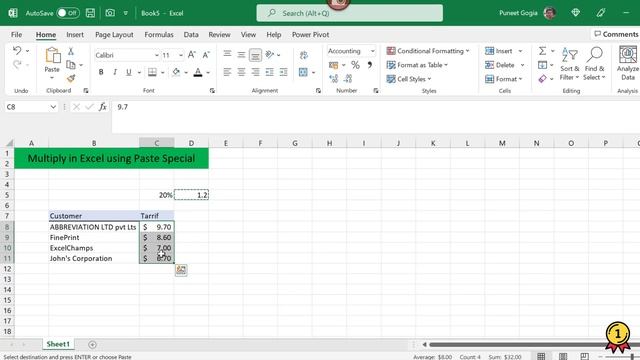Viewport: 640px width, 360px height.
Task: Switch to Insert tab
Action: pos(75,35)
